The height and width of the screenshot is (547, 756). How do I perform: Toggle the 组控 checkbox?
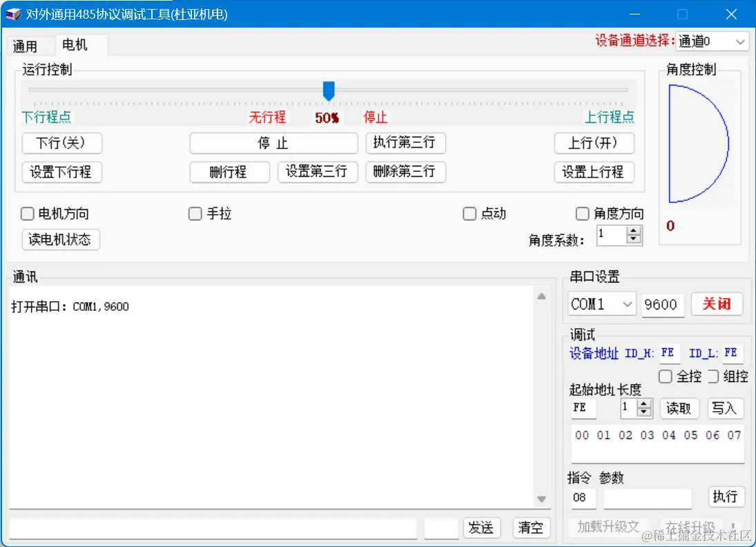(x=714, y=376)
